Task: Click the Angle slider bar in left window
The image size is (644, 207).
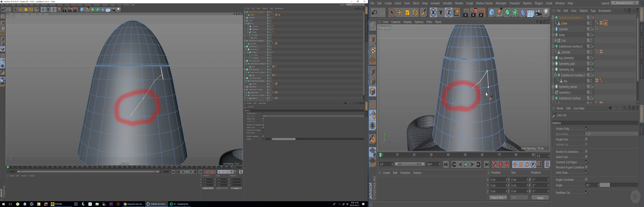Action: click(318, 139)
